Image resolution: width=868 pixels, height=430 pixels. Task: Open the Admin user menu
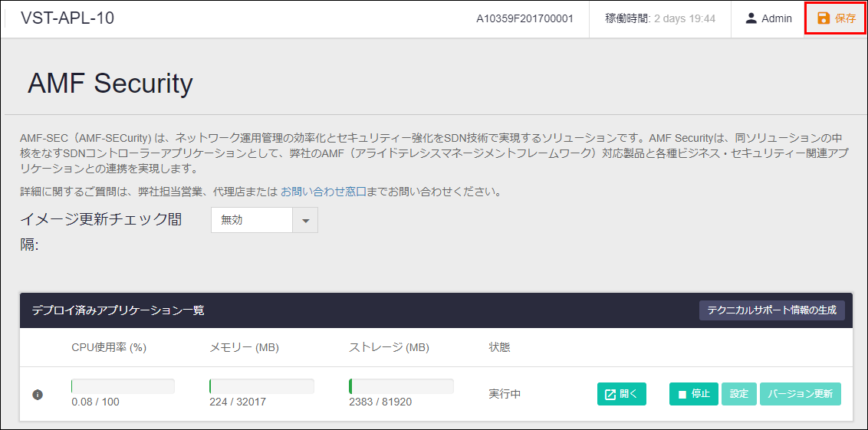coord(768,18)
